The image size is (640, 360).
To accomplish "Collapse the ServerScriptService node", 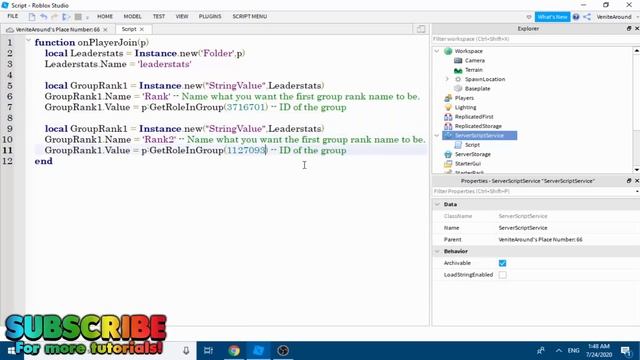I will pos(437,136).
